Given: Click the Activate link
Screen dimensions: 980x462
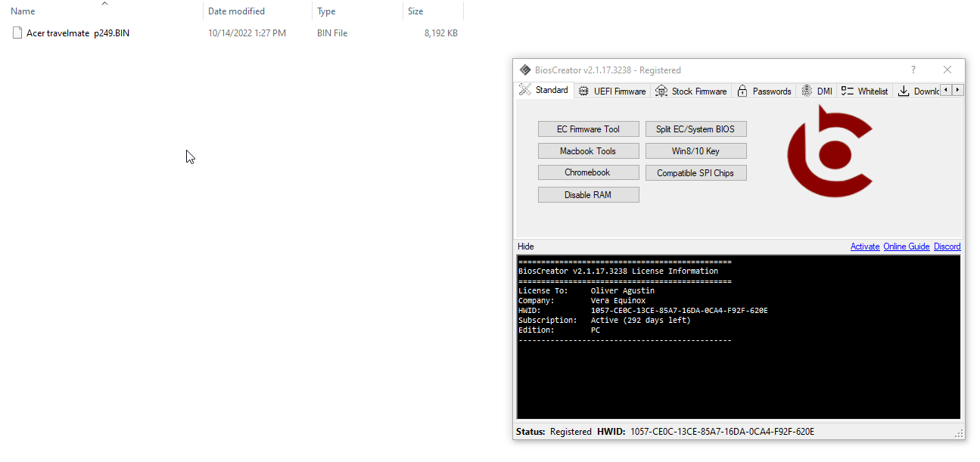Looking at the screenshot, I should [x=865, y=247].
